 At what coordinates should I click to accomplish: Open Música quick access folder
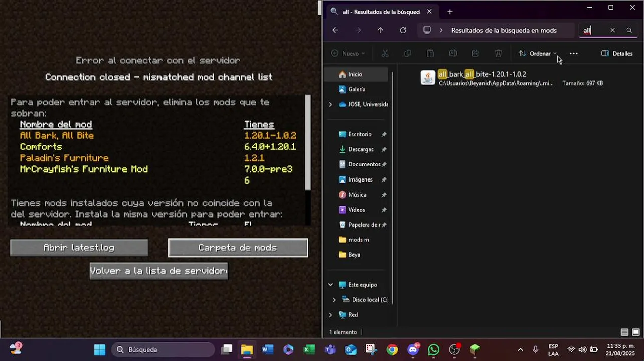(357, 195)
